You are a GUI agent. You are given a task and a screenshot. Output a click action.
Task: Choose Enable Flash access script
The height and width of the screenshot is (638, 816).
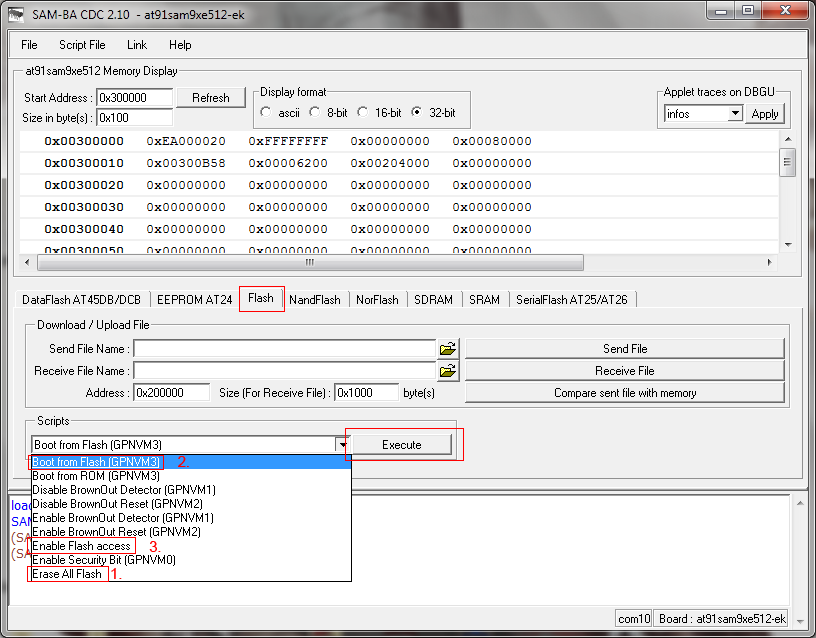191,546
